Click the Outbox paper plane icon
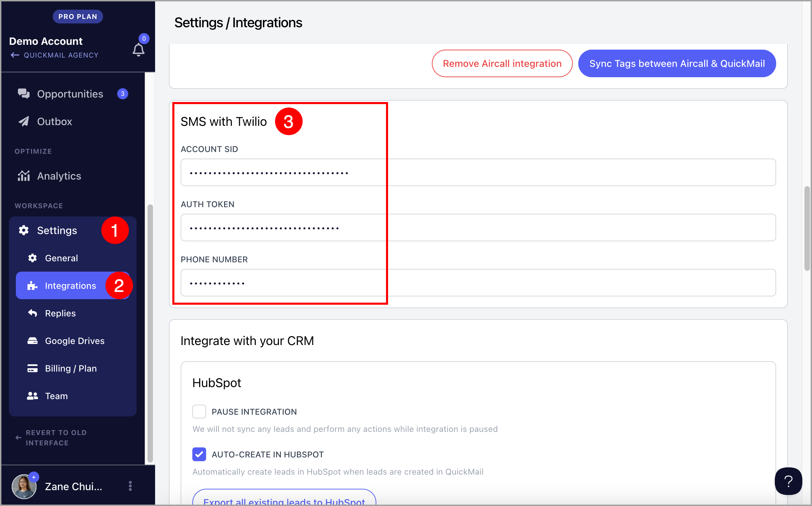 (24, 121)
